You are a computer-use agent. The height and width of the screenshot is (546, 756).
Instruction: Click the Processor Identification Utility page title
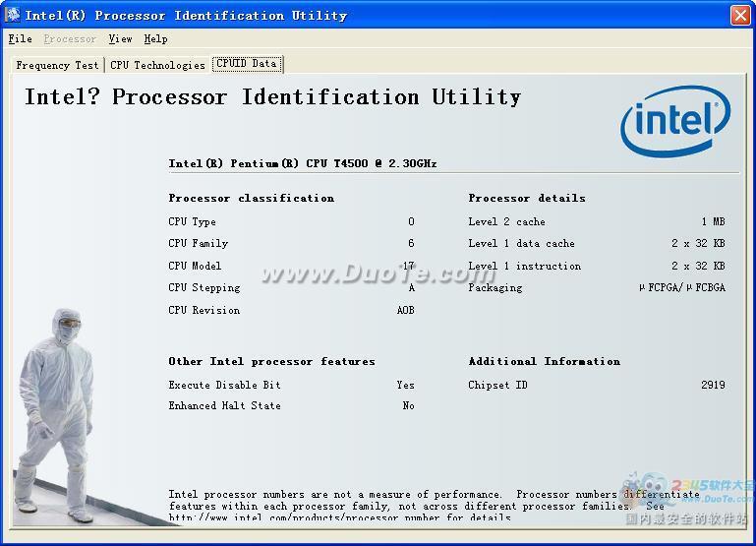[x=273, y=97]
